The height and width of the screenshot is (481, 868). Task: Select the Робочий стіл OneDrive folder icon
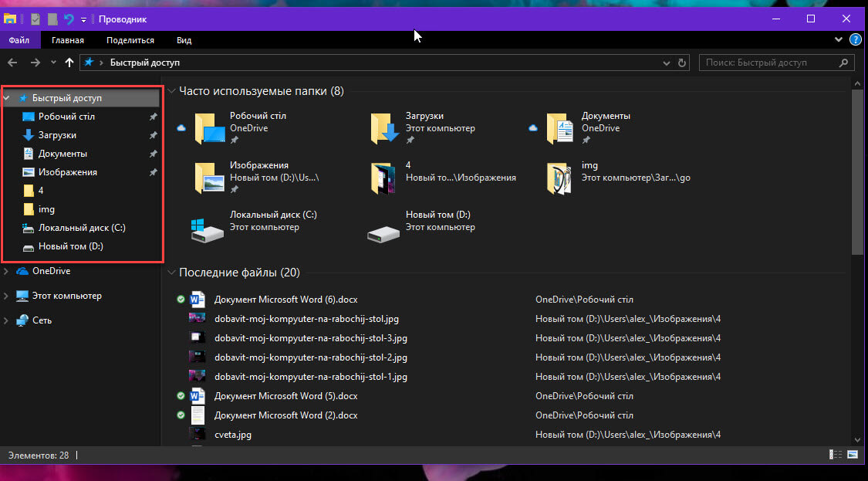[210, 129]
